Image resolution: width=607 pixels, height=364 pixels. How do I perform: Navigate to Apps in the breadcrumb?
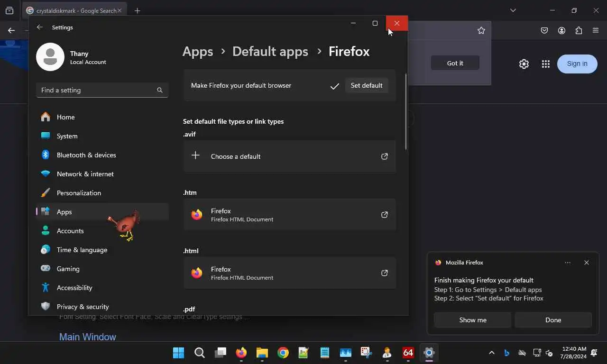(x=198, y=51)
